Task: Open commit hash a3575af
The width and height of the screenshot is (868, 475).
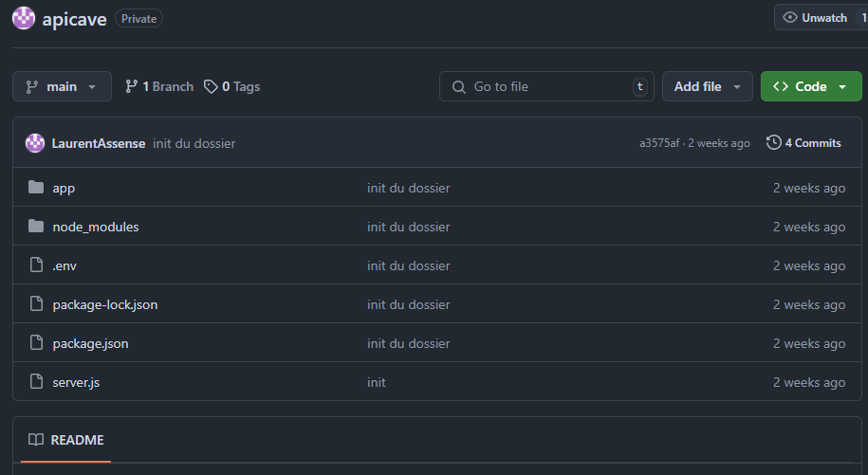Action: pyautogui.click(x=659, y=143)
